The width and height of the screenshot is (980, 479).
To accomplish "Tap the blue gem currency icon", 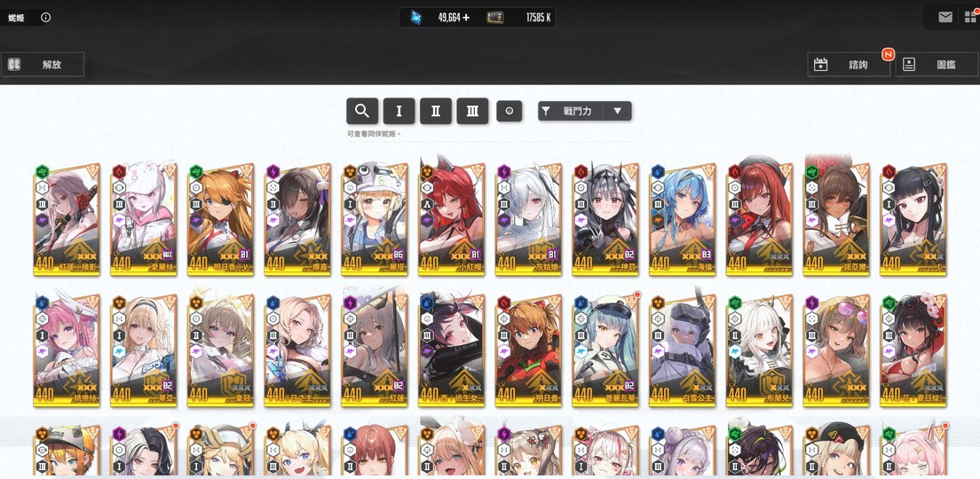I will [416, 18].
